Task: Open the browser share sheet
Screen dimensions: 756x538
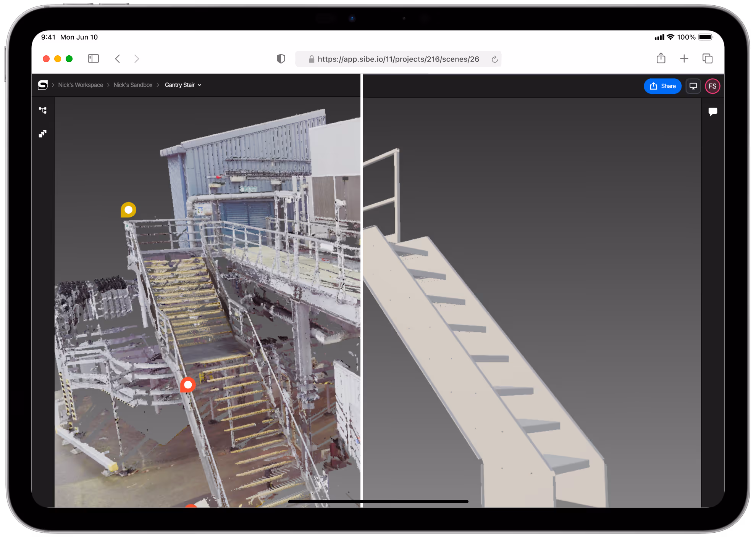Action: pyautogui.click(x=661, y=58)
